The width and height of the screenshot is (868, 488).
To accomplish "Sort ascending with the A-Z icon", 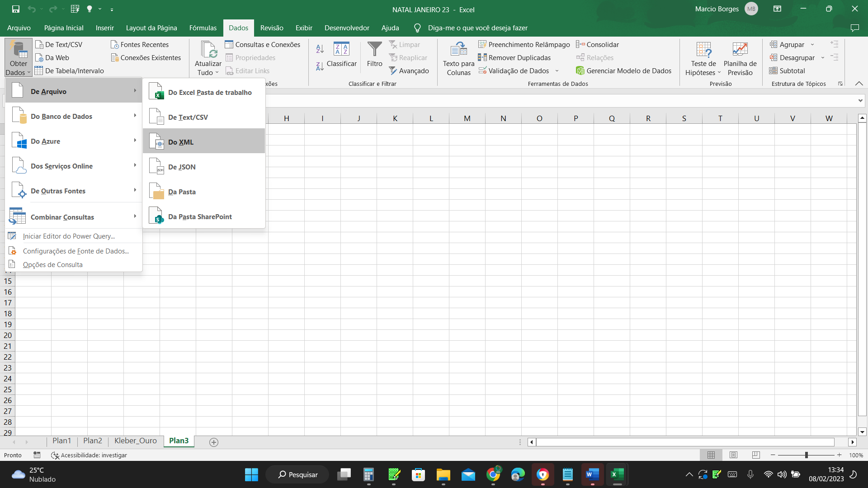I will (320, 49).
